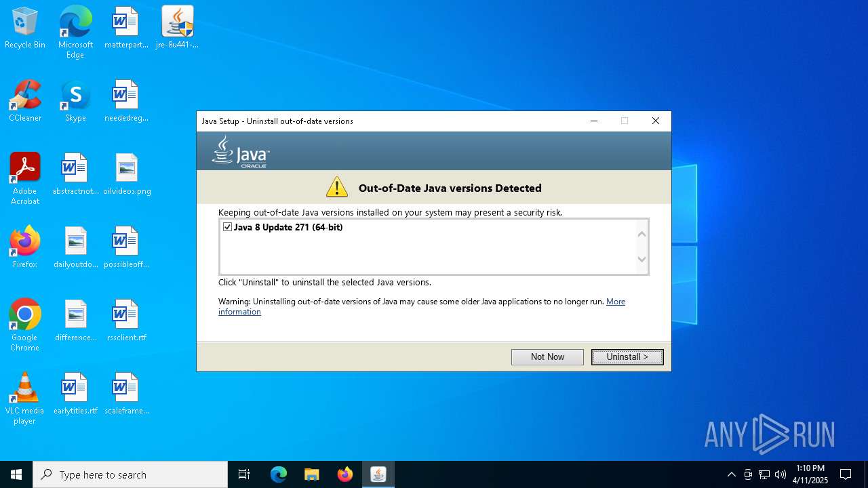Open the volume control tray icon

[x=781, y=474]
